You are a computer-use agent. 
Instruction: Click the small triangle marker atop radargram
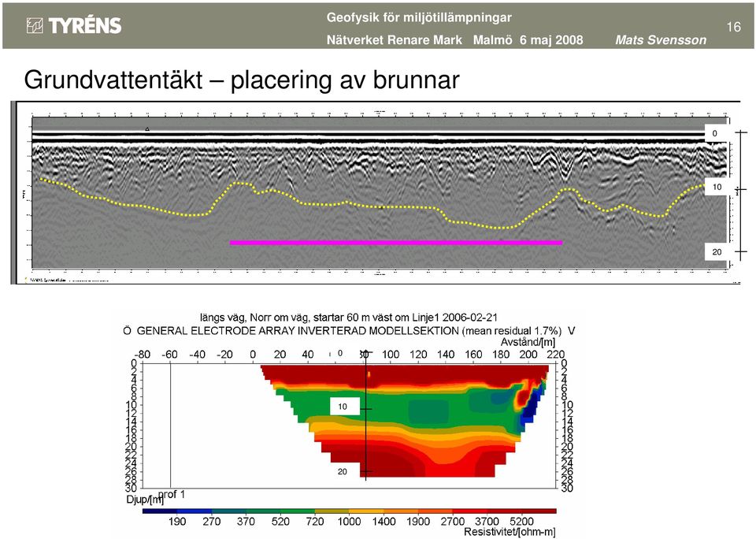[147, 128]
